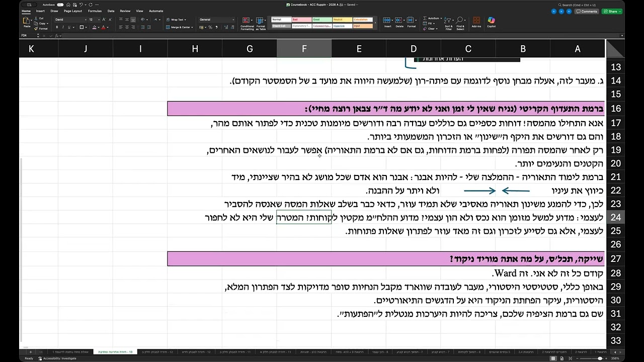Click Merge & Center
Viewport: 644px width, 362px height.
(179, 27)
